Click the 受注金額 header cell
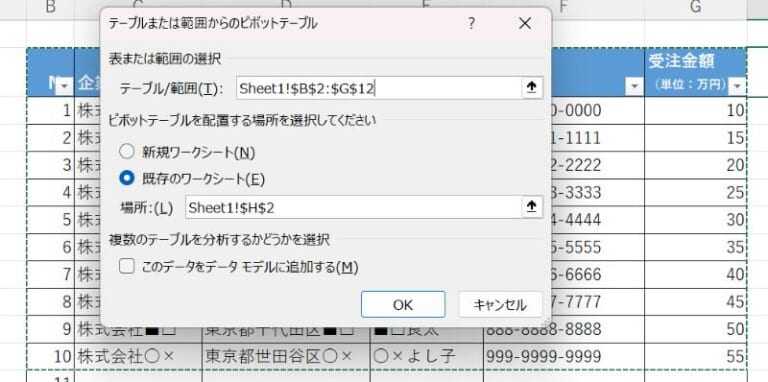Viewport: 768px width, 382px height. [x=696, y=72]
